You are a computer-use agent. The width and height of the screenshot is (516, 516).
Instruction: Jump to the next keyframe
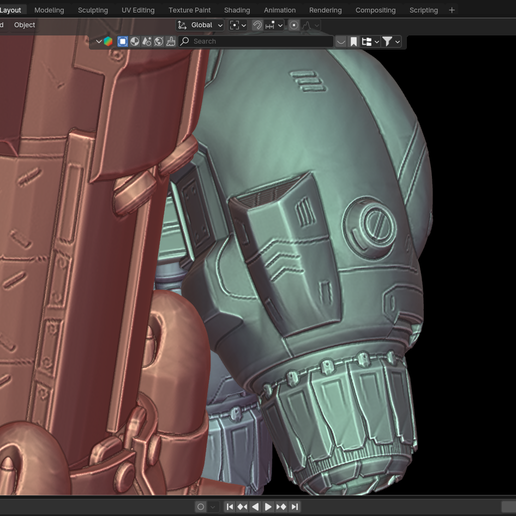coord(281,507)
